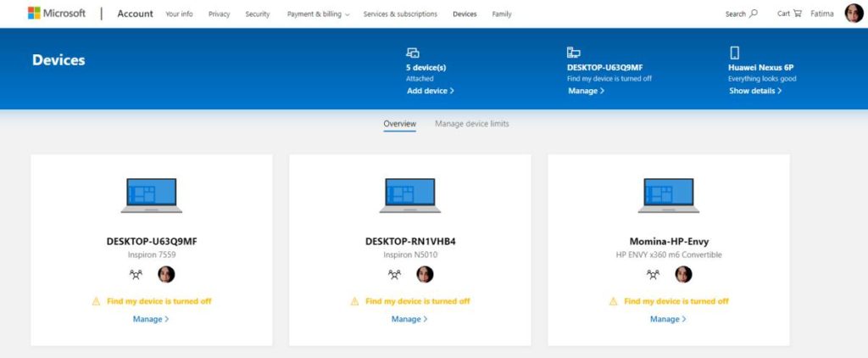Click Manage link under DESKTOP-RN1VHB4
Image resolution: width=868 pixels, height=358 pixels.
point(409,319)
